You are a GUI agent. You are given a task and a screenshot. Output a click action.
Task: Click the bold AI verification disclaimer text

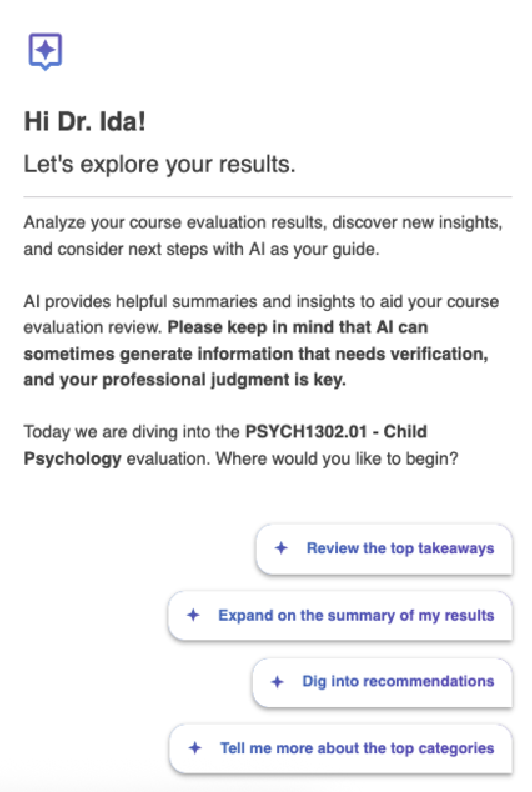click(x=256, y=354)
